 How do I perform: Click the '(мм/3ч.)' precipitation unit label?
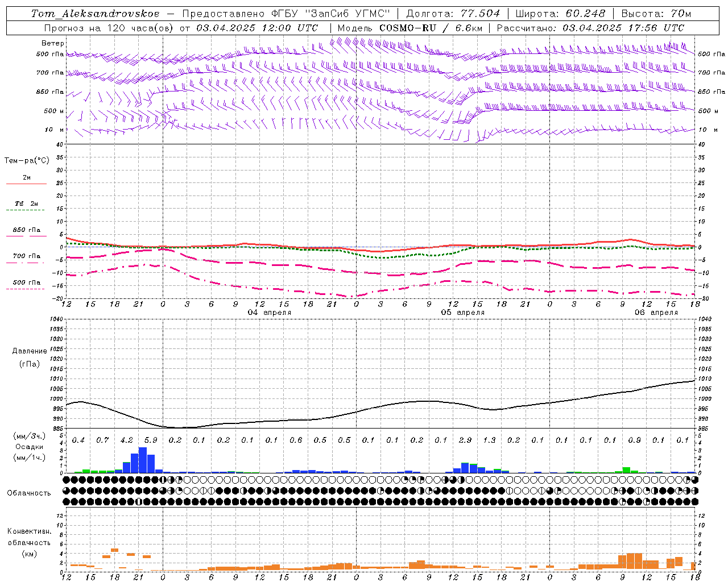(29, 436)
